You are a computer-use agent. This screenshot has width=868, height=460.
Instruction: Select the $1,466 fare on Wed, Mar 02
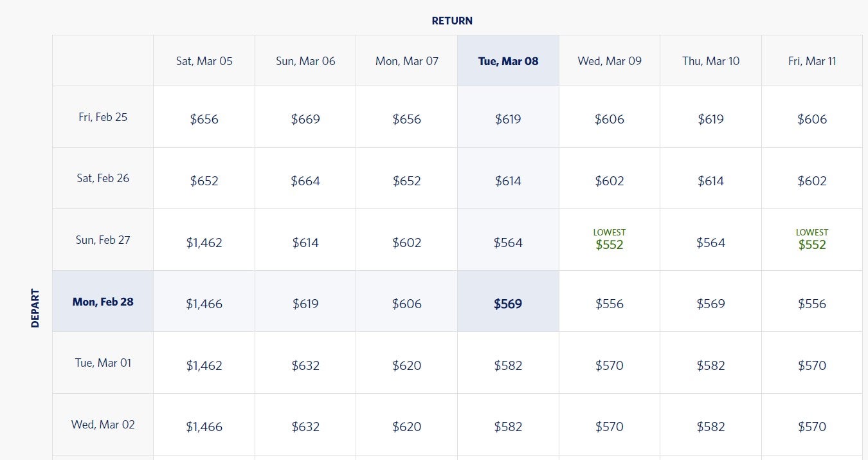(x=204, y=424)
